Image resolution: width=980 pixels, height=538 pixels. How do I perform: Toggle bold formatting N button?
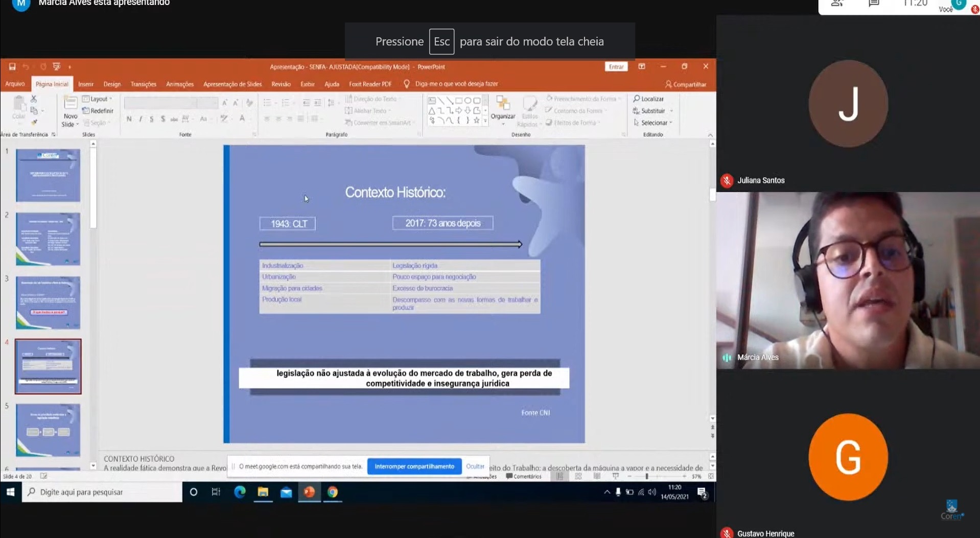click(x=129, y=119)
